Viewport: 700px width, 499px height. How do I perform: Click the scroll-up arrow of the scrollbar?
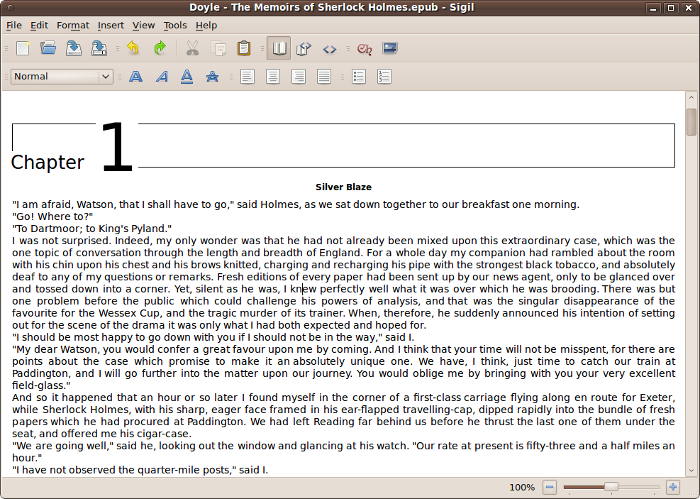pyautogui.click(x=692, y=97)
